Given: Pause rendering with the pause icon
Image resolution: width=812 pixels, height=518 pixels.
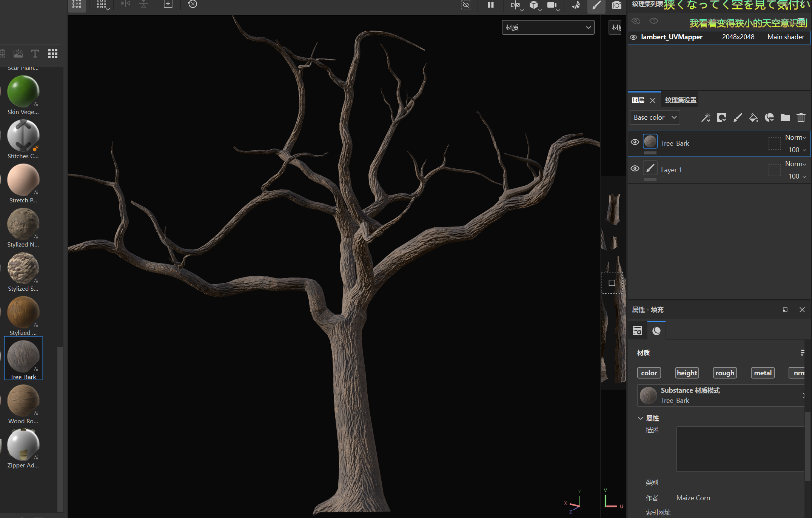Looking at the screenshot, I should [490, 5].
